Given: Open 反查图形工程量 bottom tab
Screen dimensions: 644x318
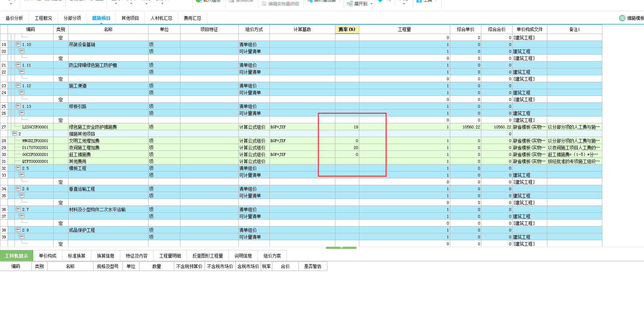Looking at the screenshot, I should click(x=208, y=256).
